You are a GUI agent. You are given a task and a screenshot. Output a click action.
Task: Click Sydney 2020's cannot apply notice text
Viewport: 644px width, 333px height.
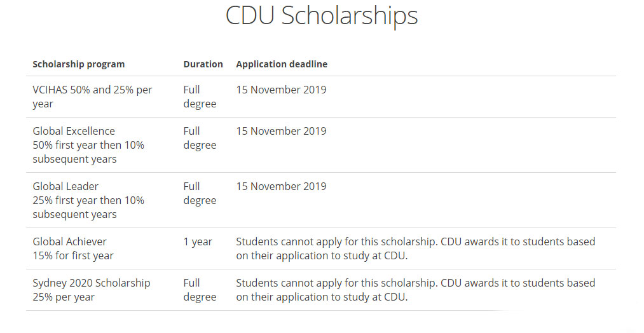(x=416, y=290)
